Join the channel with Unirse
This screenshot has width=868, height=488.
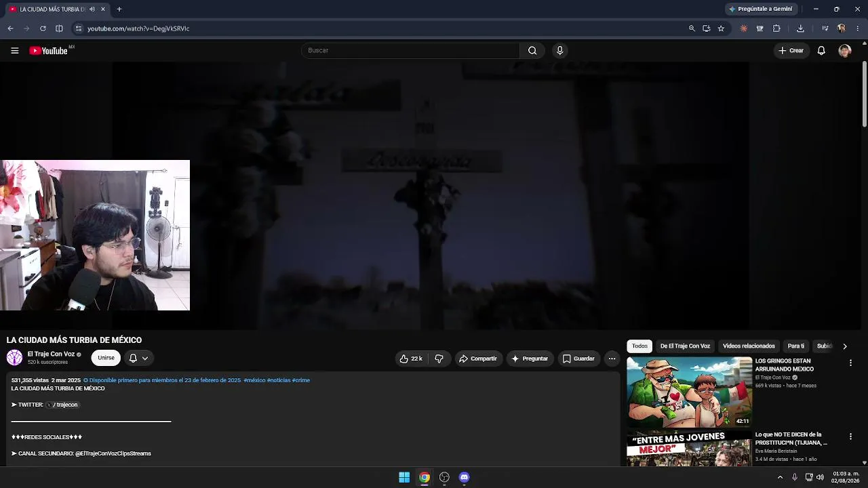point(106,358)
